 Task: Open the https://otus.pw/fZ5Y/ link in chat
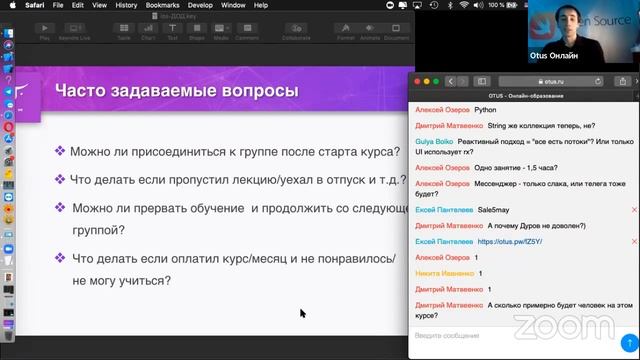(x=510, y=242)
